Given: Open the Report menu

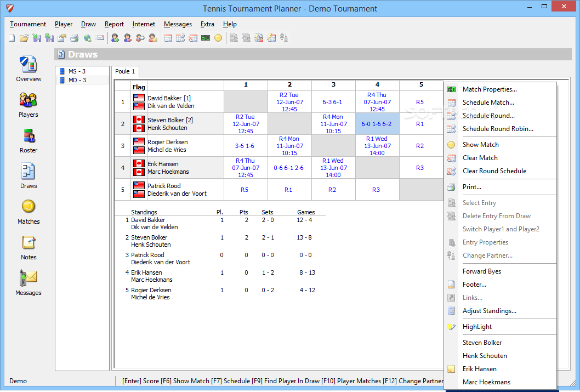Looking at the screenshot, I should [x=114, y=24].
